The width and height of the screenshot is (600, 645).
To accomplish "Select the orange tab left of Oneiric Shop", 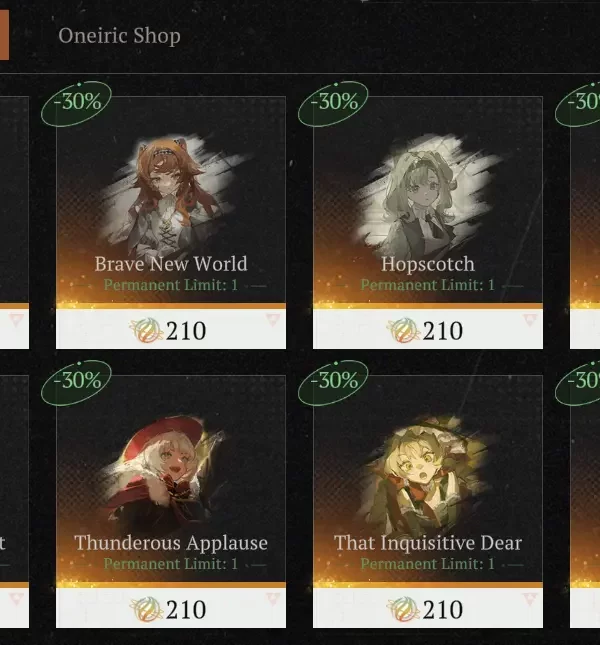I will (4, 35).
